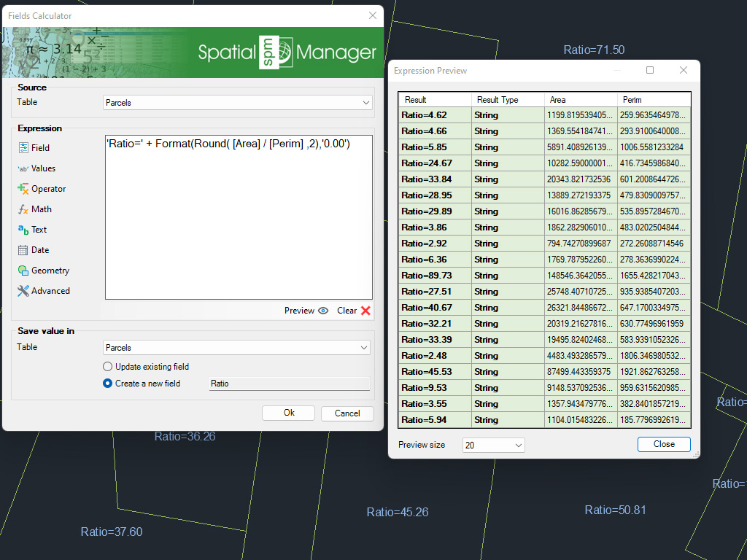
Task: Select the Ratio=6.36 result cell
Action: (435, 260)
